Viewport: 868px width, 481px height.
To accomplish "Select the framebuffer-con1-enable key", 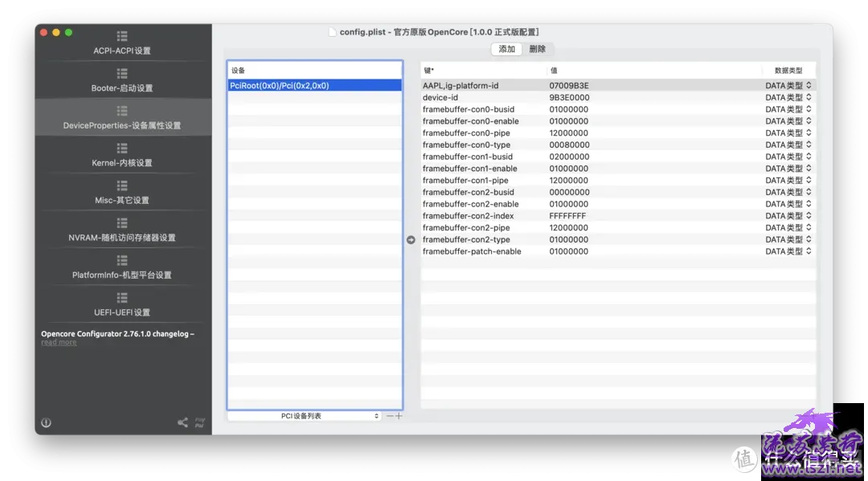I will click(x=470, y=169).
